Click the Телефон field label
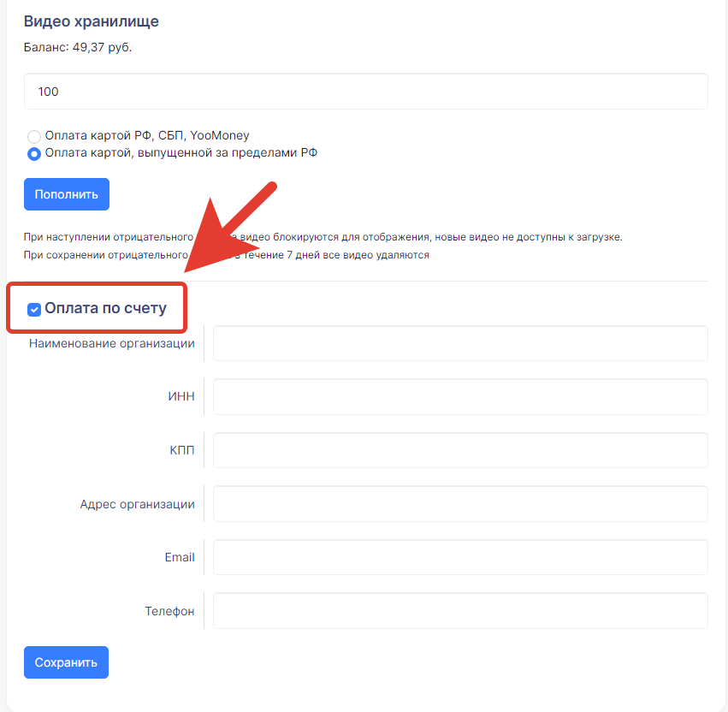The image size is (728, 712). pyautogui.click(x=169, y=611)
